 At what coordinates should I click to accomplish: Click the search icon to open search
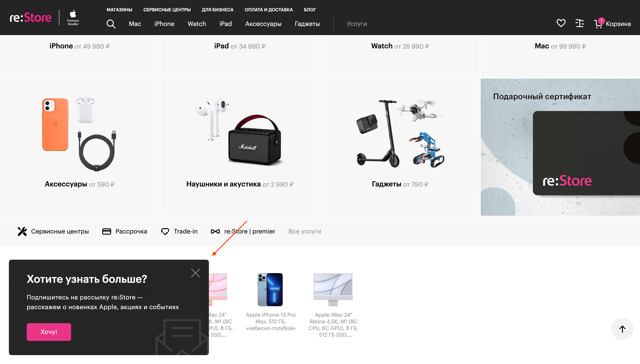(x=111, y=24)
